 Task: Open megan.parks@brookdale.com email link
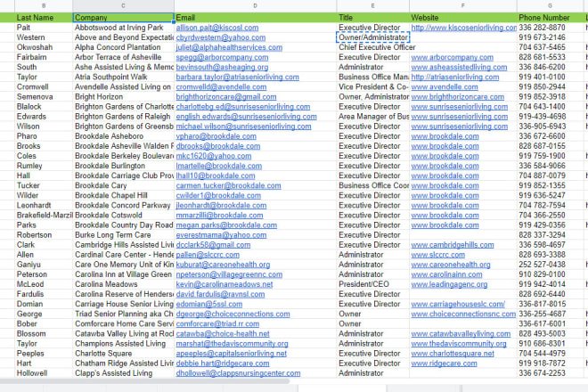pos(226,225)
